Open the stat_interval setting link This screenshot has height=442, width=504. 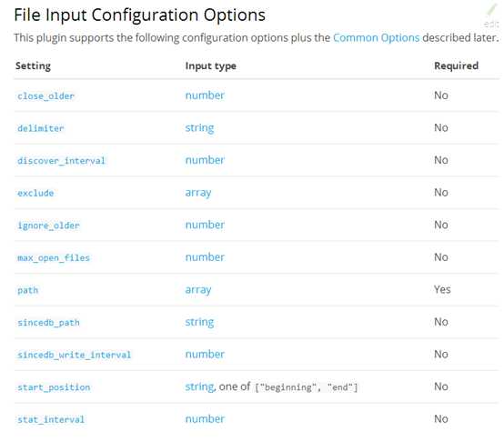click(51, 419)
